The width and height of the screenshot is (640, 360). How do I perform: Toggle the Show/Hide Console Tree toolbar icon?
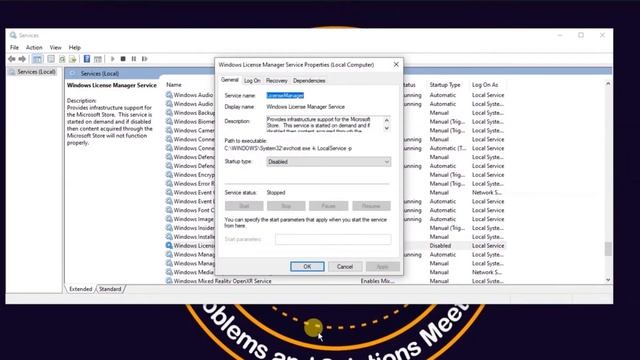click(37, 59)
